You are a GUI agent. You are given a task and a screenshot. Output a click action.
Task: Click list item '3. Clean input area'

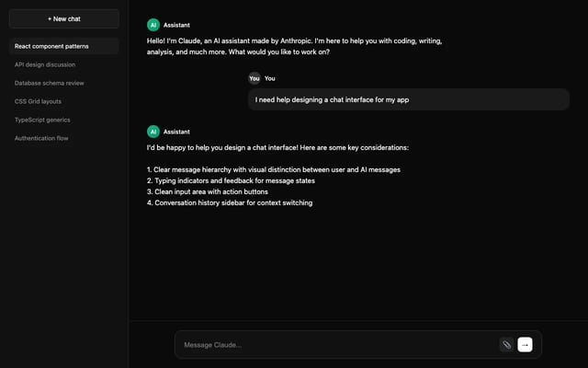tap(208, 191)
